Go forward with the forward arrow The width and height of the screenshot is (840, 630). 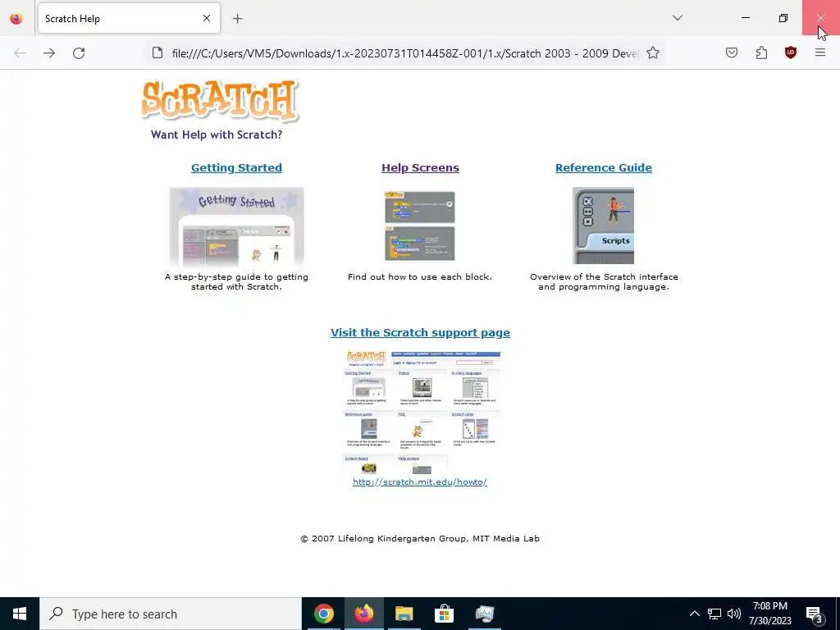[x=49, y=53]
